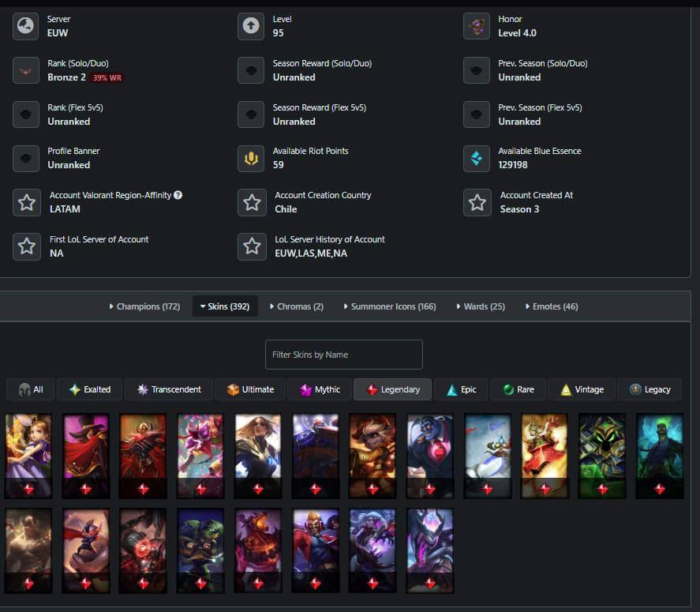Open the red-caped Twisted Fate skin thumbnail
The image size is (700, 612).
[x=86, y=456]
